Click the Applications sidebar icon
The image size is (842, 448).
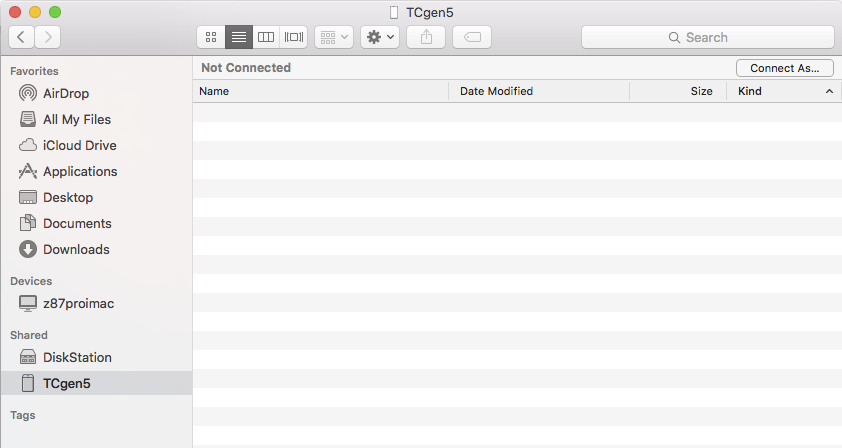tap(28, 171)
